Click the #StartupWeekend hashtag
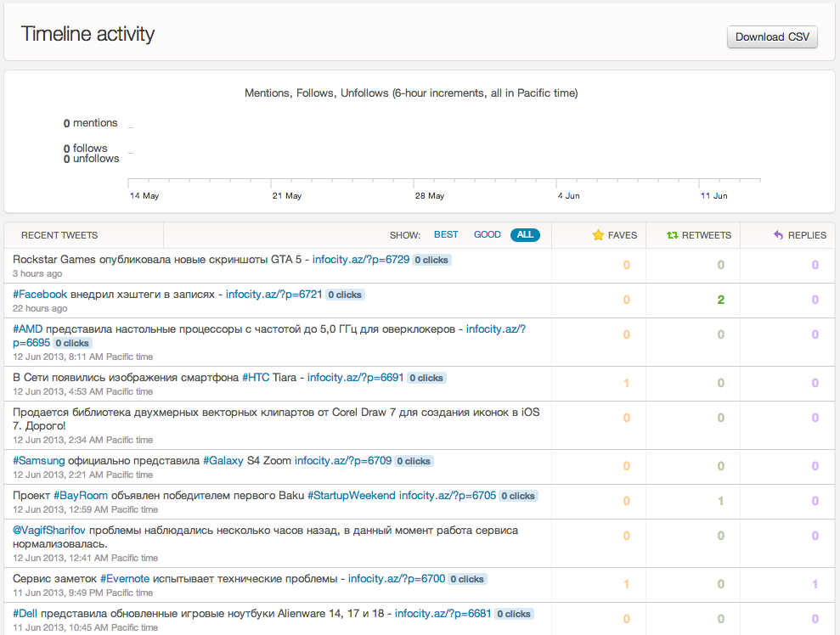The height and width of the screenshot is (635, 840). (352, 495)
